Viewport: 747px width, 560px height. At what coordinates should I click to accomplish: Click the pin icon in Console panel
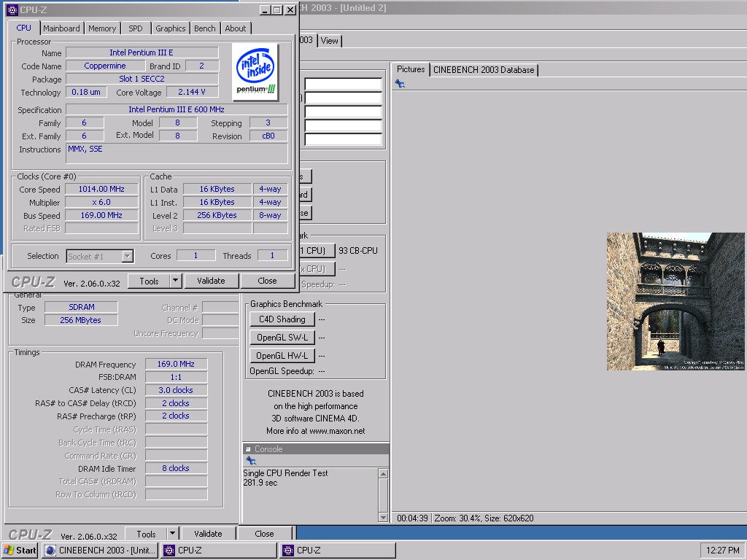tap(251, 461)
